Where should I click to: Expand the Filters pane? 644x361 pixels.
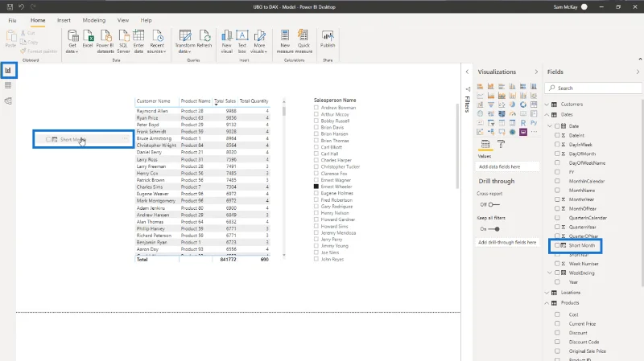[467, 72]
